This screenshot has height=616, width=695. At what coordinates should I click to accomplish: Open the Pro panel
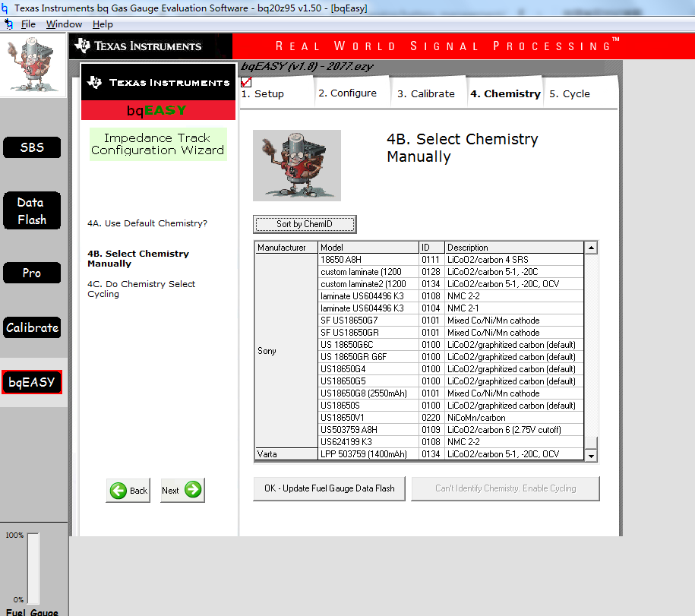tap(32, 273)
